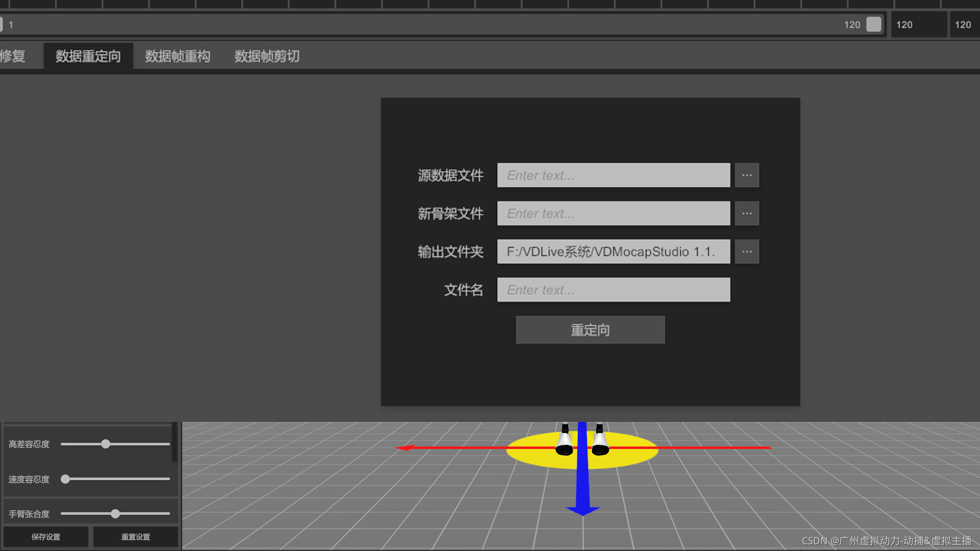Click the 高差容忍度 slider handle

point(106,444)
